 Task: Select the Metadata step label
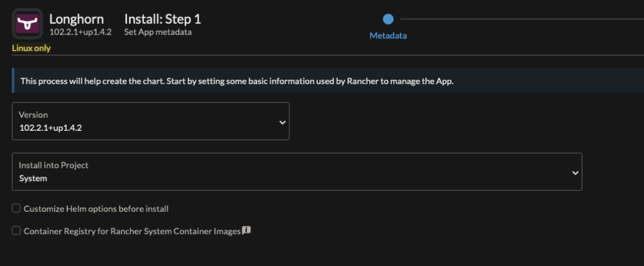(x=388, y=36)
